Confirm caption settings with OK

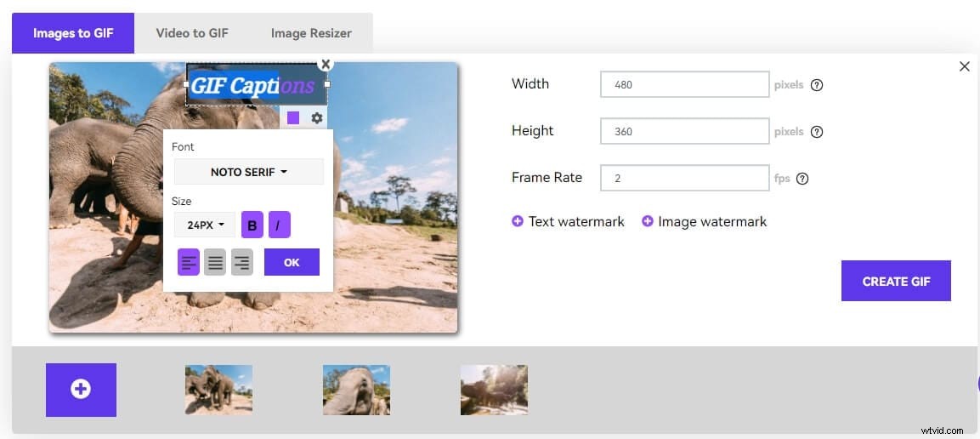tap(292, 262)
